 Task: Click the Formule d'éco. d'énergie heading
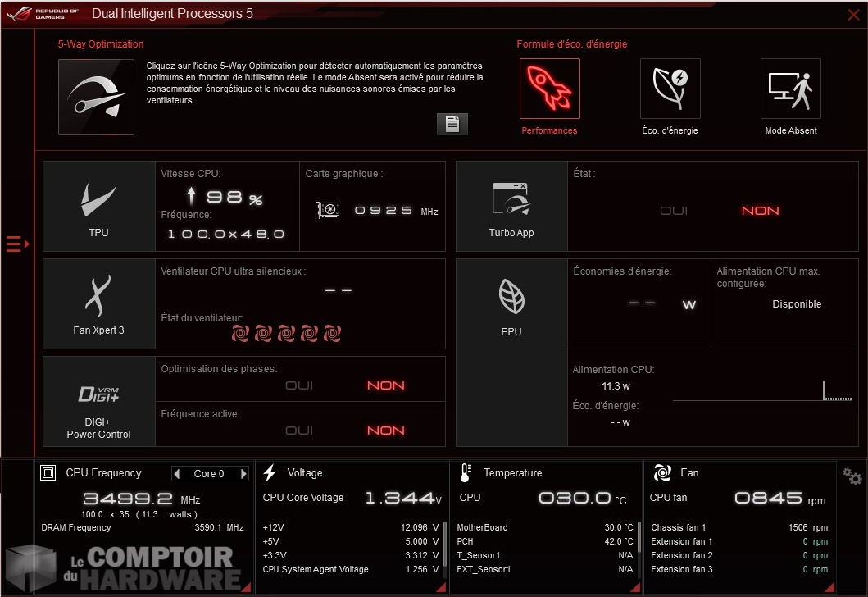572,43
